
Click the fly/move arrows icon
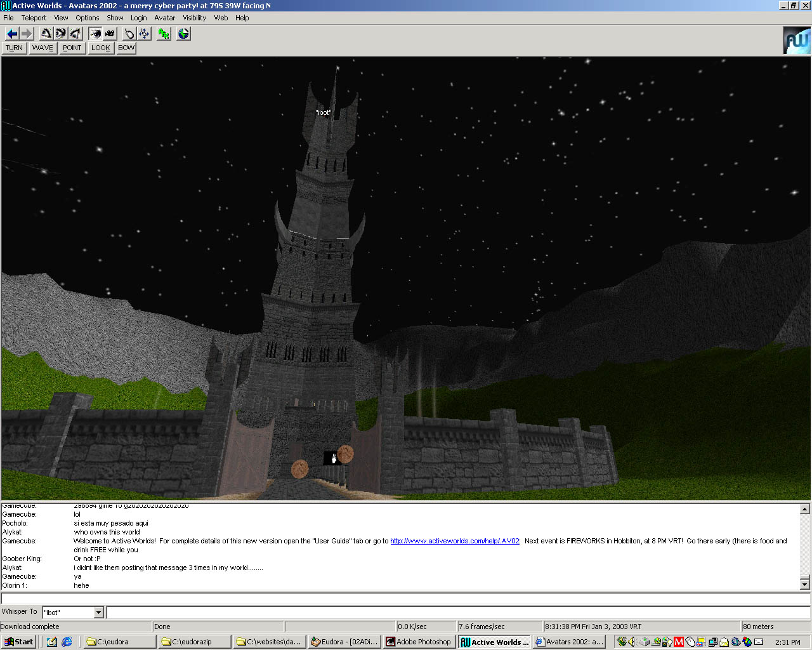pyautogui.click(x=144, y=34)
